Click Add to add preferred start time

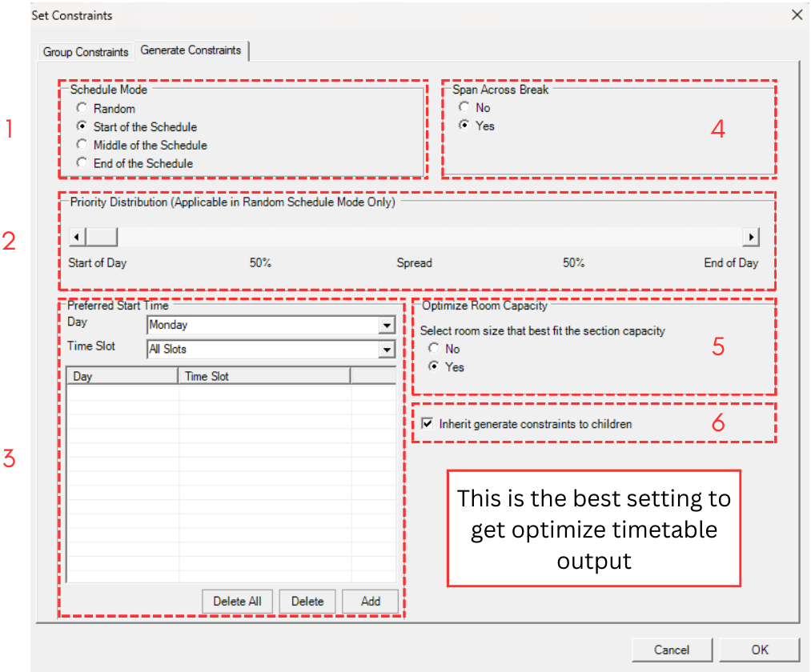point(370,602)
